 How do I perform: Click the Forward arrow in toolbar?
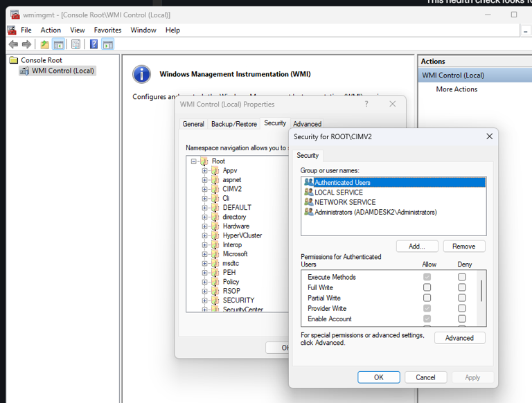[x=27, y=44]
